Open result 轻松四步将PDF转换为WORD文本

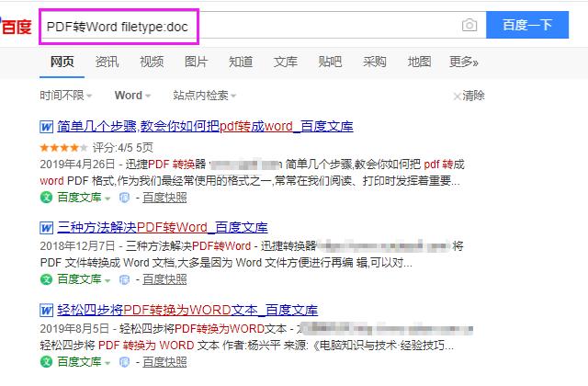187,310
